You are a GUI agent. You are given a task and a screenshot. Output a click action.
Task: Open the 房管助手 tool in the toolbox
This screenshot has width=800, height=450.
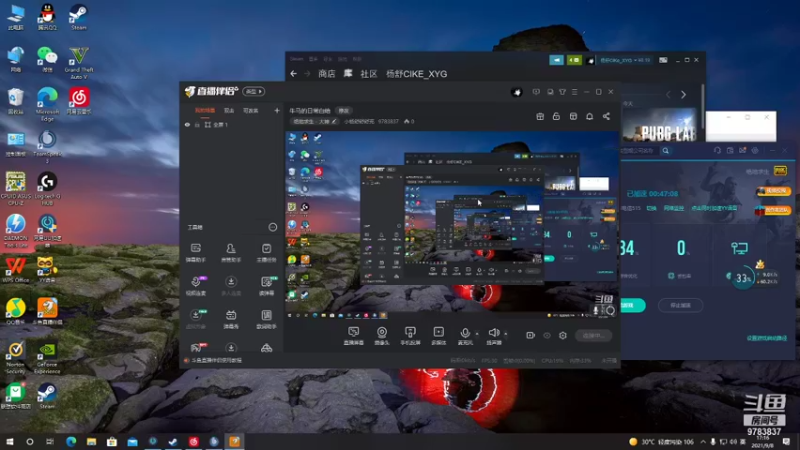pyautogui.click(x=231, y=253)
